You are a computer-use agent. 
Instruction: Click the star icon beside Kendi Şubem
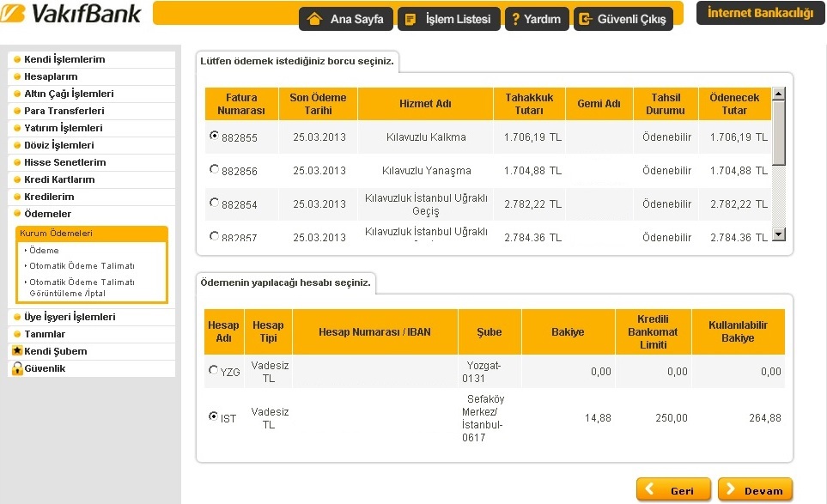coord(15,351)
